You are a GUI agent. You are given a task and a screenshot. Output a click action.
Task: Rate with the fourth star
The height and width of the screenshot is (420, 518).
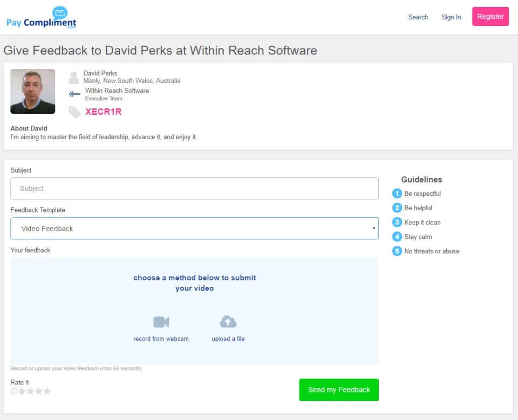tap(47, 391)
